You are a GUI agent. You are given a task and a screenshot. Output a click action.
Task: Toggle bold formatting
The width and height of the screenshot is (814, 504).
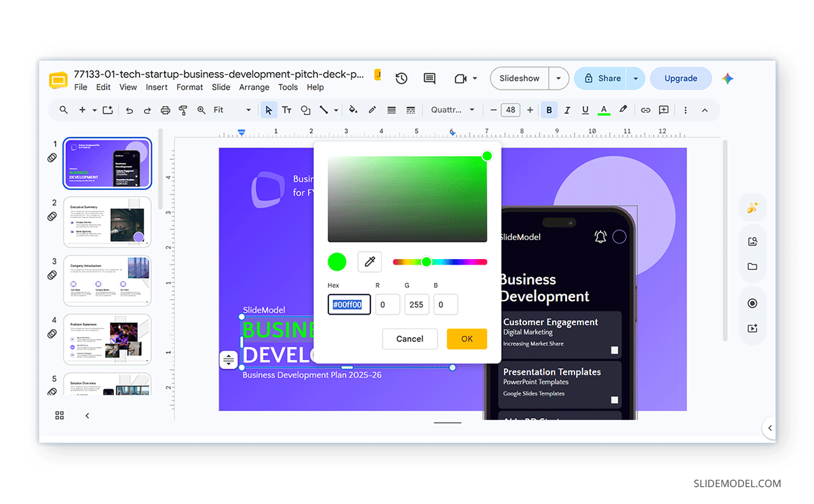(549, 110)
